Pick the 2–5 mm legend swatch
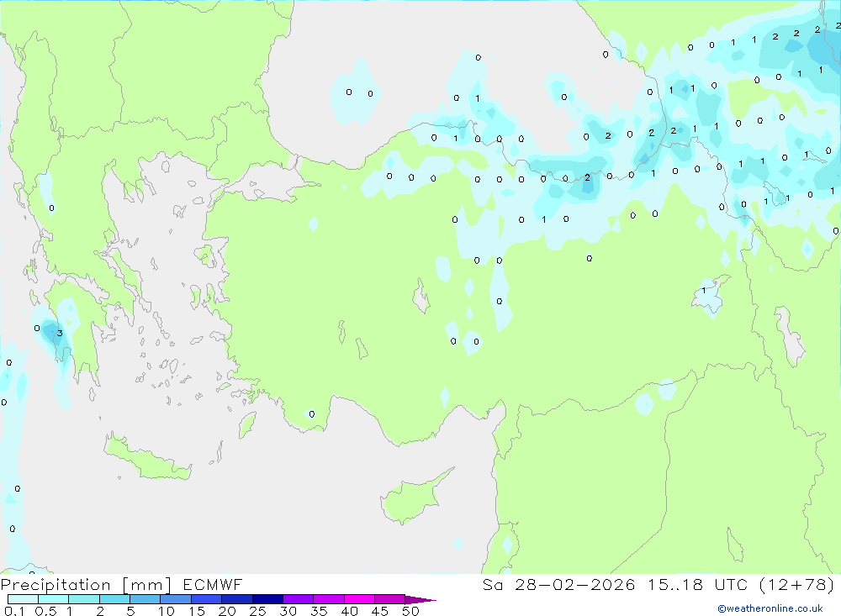Screen dimensions: 841x616 [x=114, y=599]
